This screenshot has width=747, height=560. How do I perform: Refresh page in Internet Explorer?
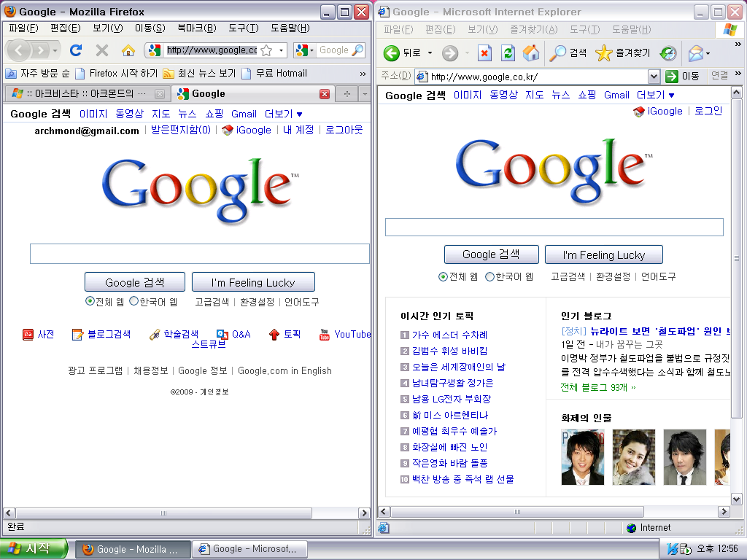tap(508, 52)
